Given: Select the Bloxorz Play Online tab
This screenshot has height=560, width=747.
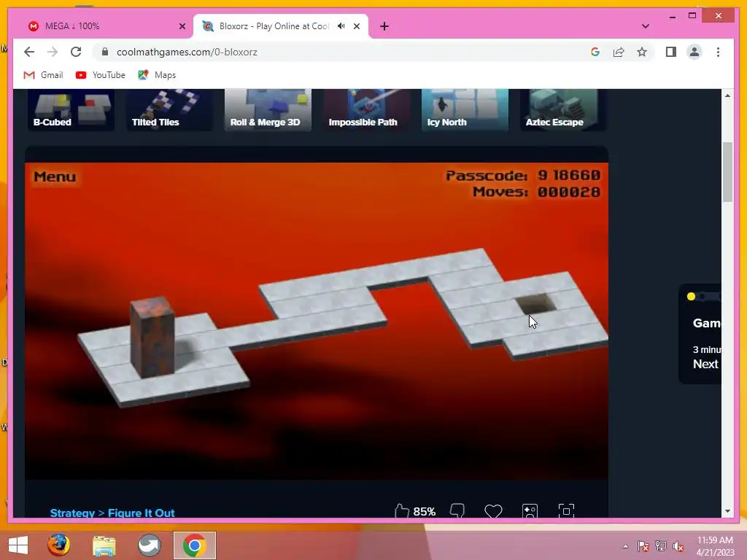Looking at the screenshot, I should click(x=281, y=26).
